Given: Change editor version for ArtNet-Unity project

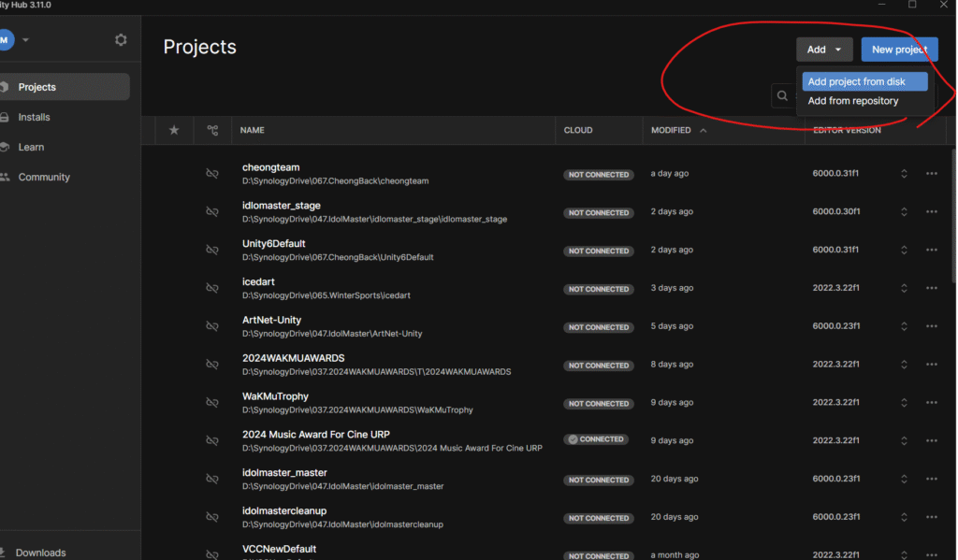Looking at the screenshot, I should [904, 326].
